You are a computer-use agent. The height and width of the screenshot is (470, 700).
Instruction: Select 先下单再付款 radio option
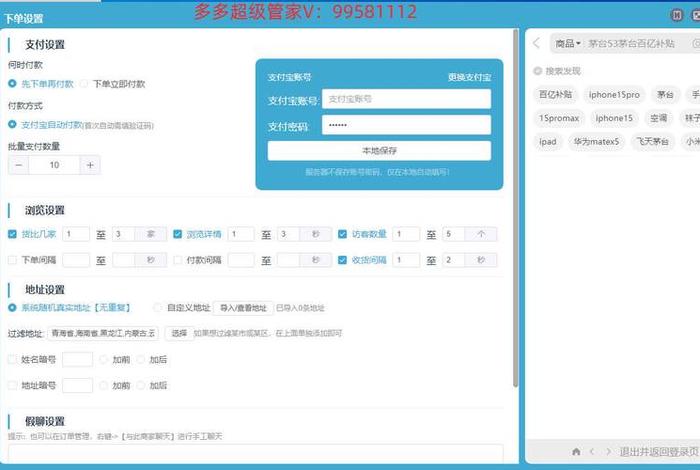[x=12, y=83]
